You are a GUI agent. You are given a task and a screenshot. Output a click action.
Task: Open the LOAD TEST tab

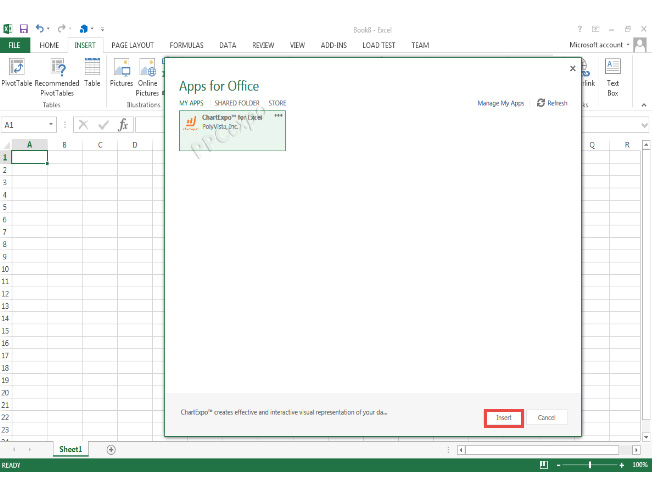pos(379,45)
